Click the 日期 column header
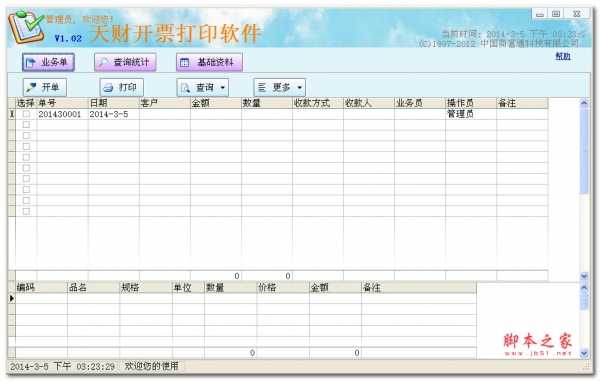 [114, 103]
